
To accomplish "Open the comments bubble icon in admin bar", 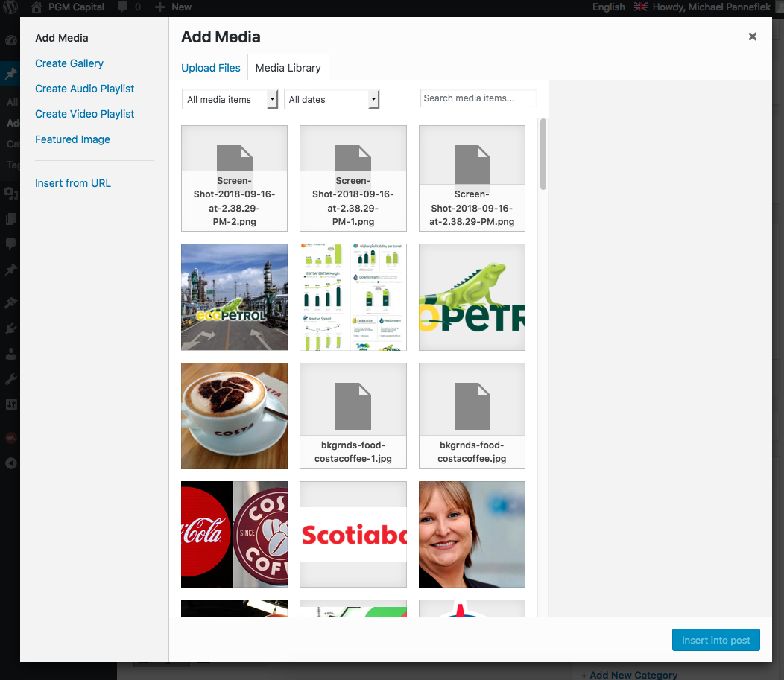I will coord(122,7).
